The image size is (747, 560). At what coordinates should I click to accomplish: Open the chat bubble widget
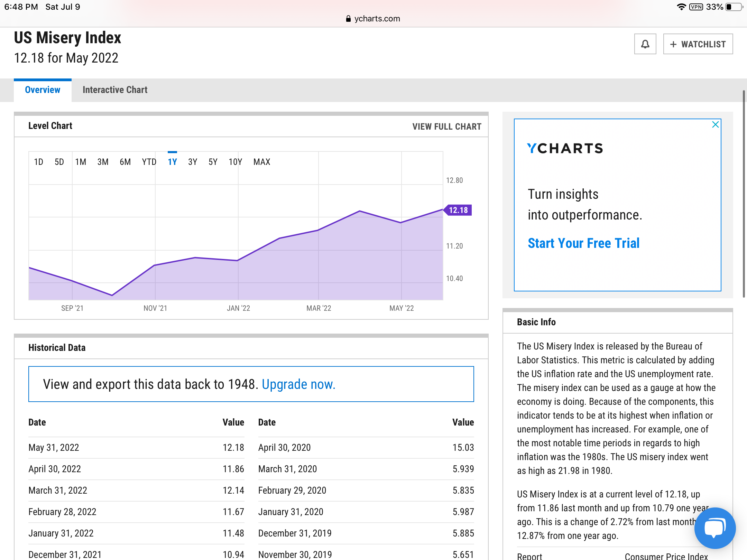click(x=715, y=528)
